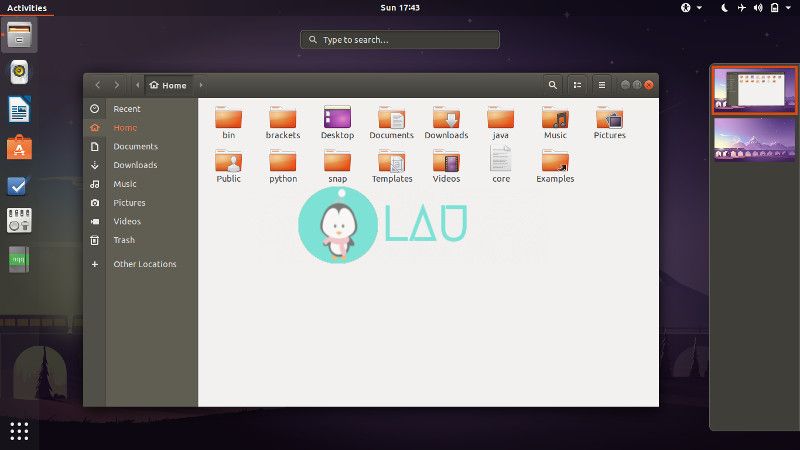This screenshot has width=800, height=450.
Task: Click the airplane mode icon
Action: (741, 8)
